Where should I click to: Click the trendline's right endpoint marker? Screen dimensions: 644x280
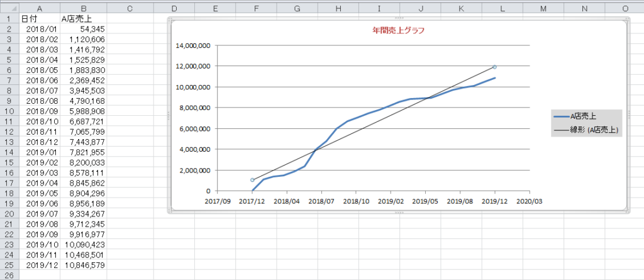[x=495, y=67]
